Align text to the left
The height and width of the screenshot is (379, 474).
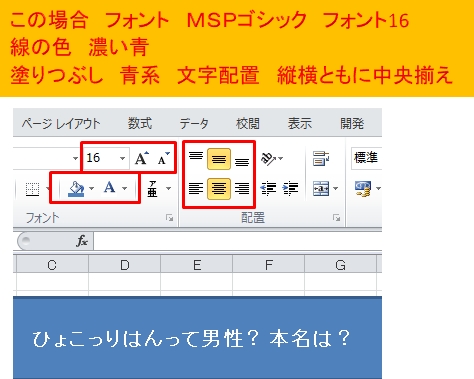click(x=196, y=189)
